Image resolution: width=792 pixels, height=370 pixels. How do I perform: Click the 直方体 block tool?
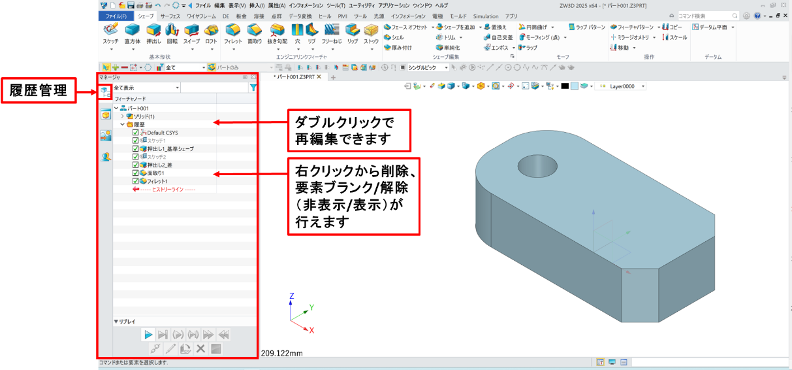(132, 34)
